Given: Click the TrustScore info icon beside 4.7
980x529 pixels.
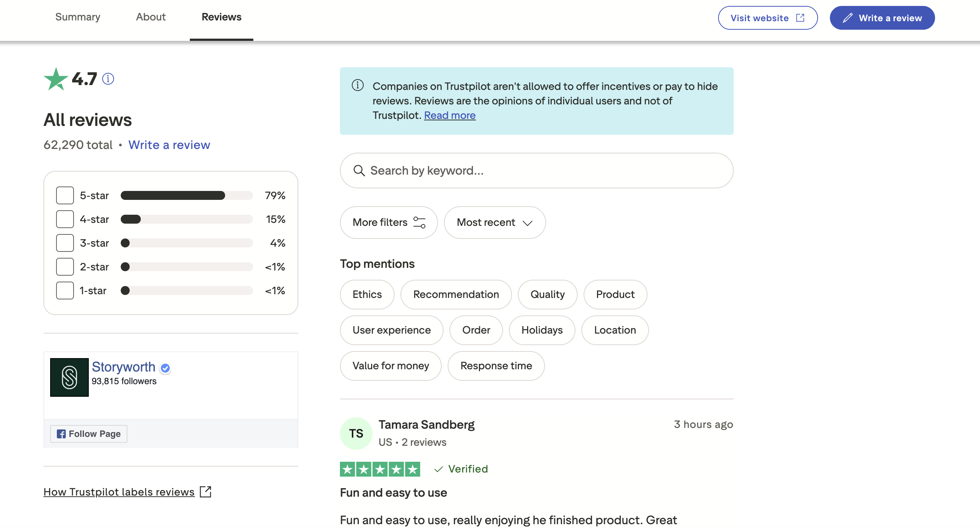Looking at the screenshot, I should [108, 79].
